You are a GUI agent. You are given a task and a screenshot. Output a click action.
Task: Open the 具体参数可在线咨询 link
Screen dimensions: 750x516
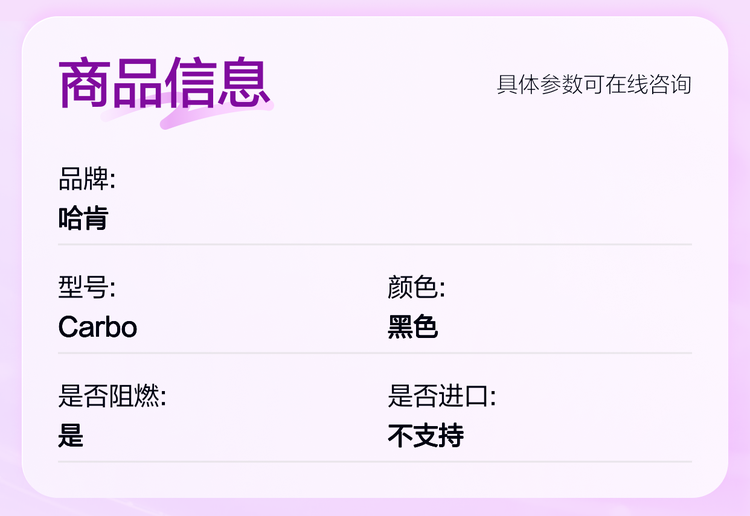pos(594,84)
